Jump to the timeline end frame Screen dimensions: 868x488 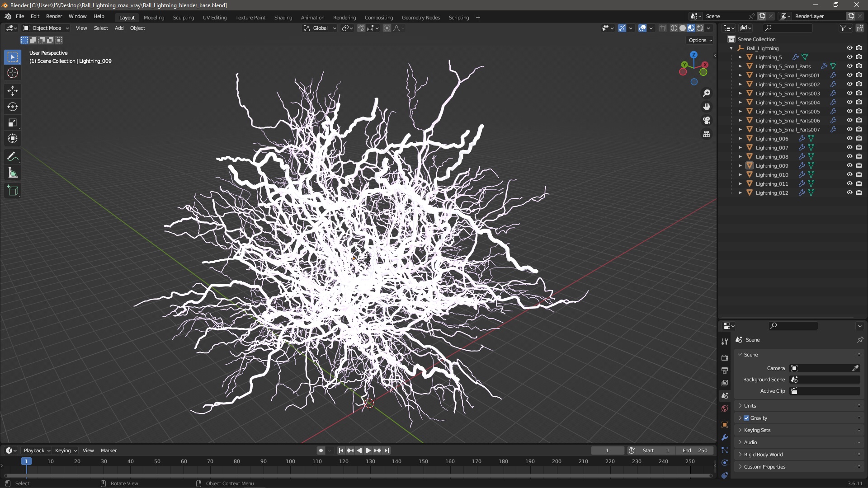tap(387, 450)
